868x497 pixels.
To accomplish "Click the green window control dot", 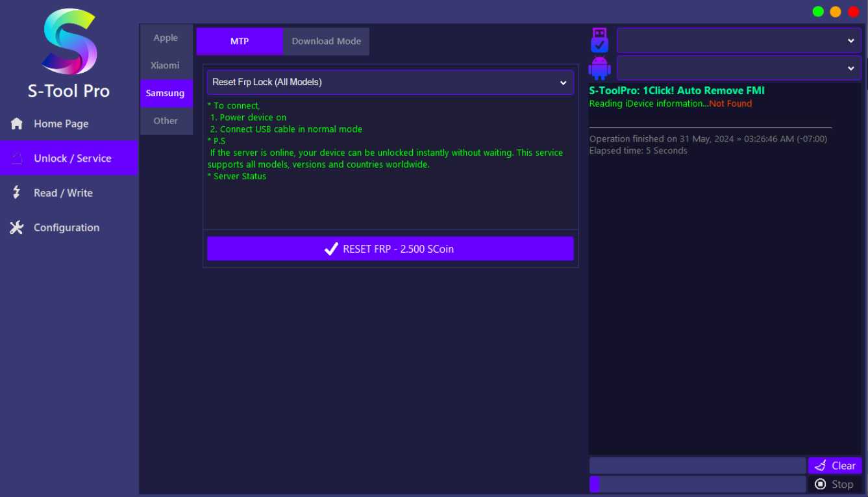I will point(818,12).
